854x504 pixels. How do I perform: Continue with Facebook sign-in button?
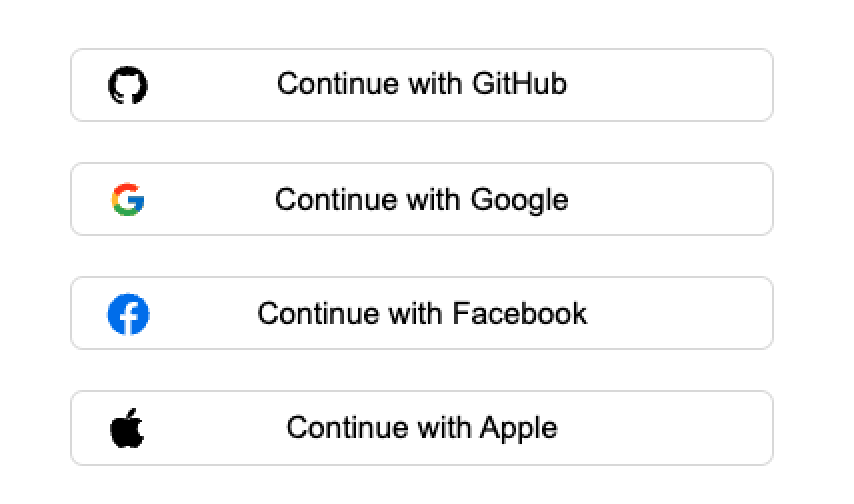point(421,313)
